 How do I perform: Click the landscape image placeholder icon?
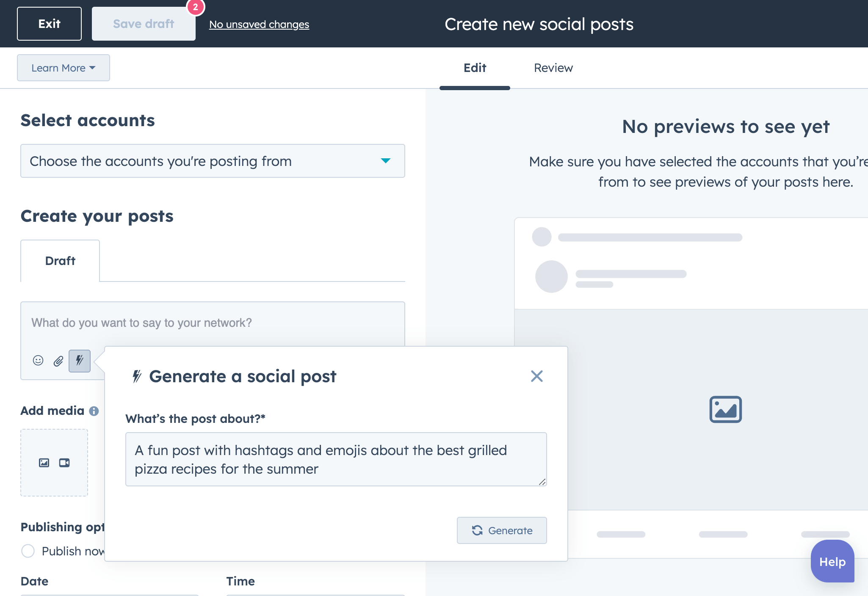point(726,408)
